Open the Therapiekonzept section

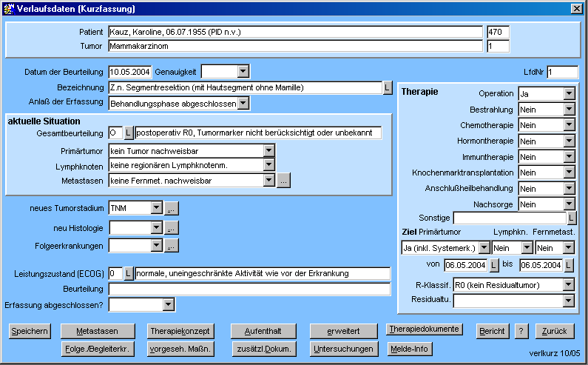[x=180, y=331]
